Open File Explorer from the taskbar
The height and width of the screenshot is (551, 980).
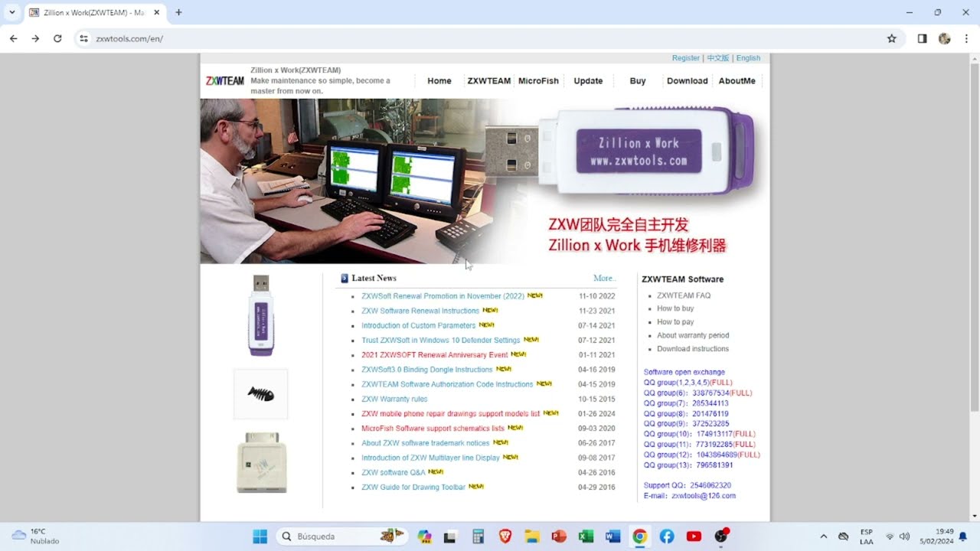[531, 536]
